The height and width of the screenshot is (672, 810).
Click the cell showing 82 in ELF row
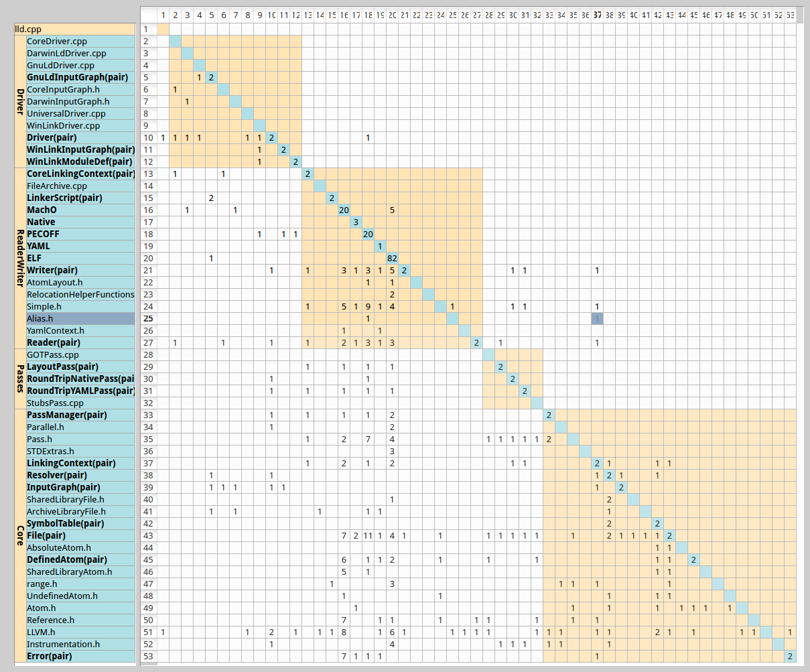coord(392,259)
